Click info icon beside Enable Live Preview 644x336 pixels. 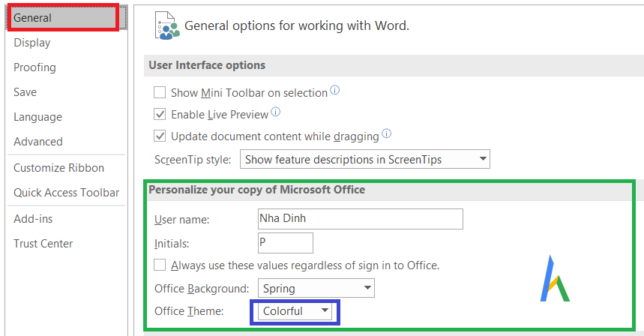coord(276,112)
